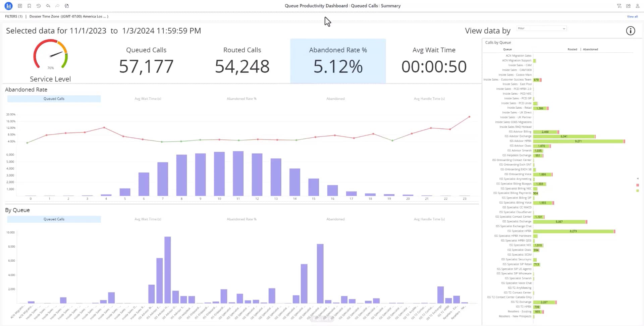Open the Hour dropdown next to View data by

541,28
